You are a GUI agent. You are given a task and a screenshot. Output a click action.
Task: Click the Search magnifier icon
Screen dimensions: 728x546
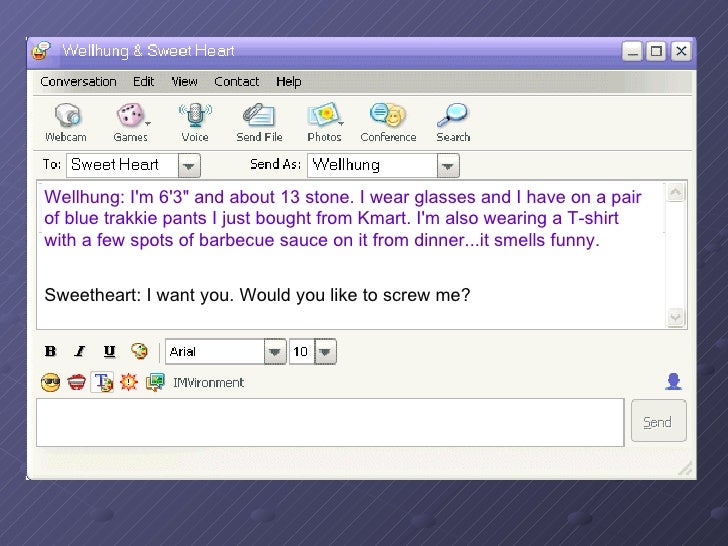pos(453,115)
